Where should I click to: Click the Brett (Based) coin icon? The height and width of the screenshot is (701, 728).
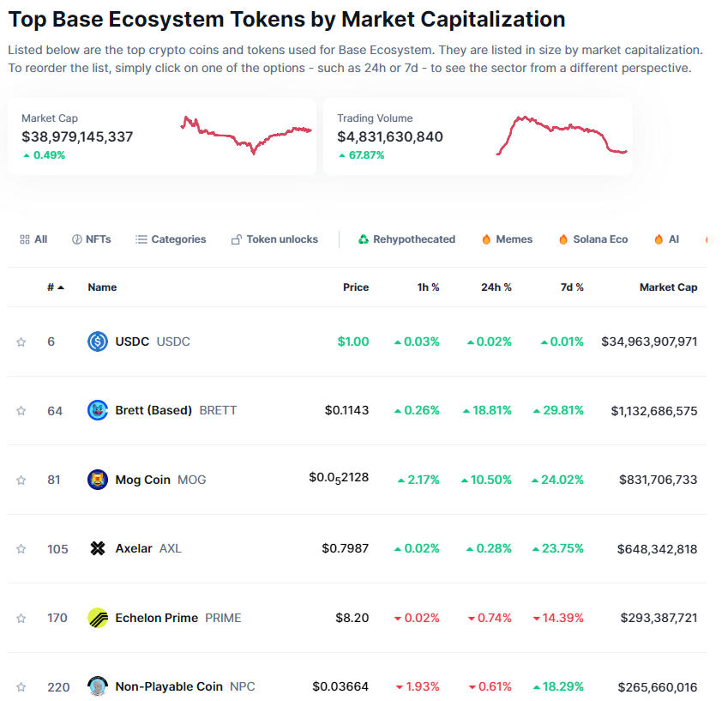click(98, 410)
